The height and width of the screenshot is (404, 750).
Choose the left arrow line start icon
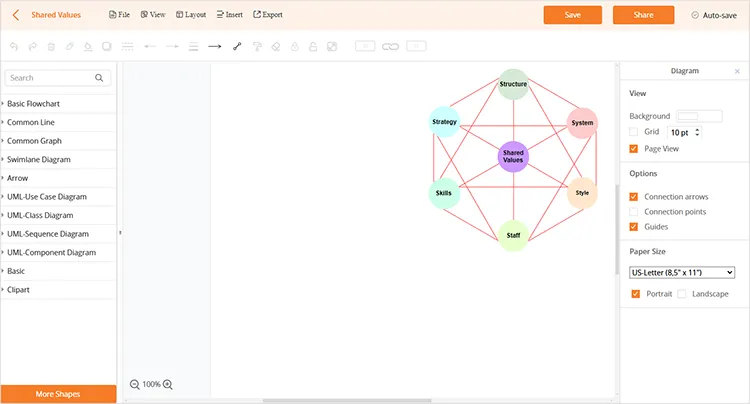click(x=150, y=46)
